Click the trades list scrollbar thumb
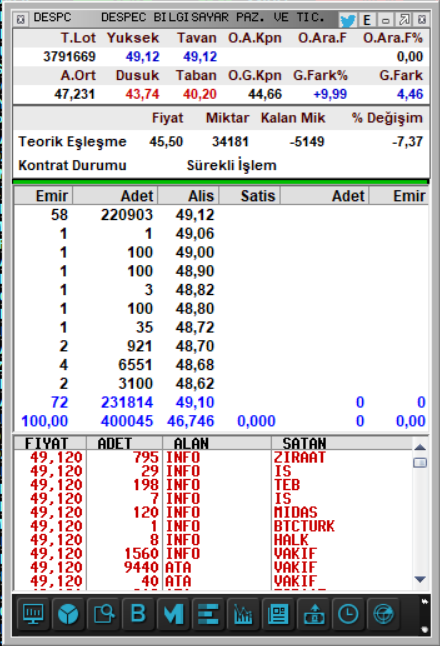This screenshot has width=440, height=646. point(420,463)
